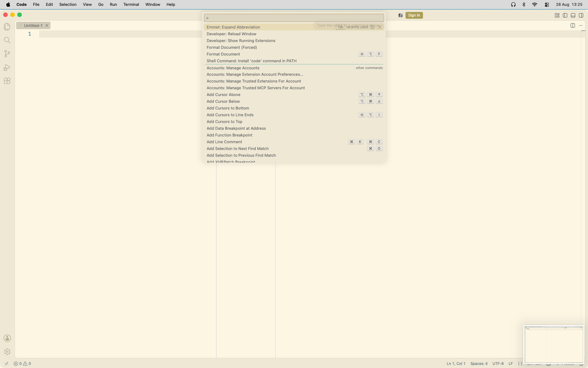
Task: Click the remote window icon in status bar
Action: click(7, 364)
